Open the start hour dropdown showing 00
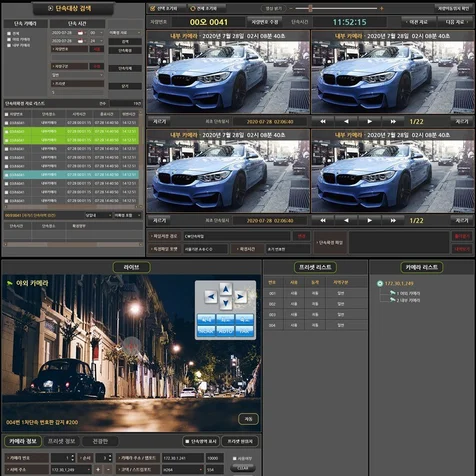The image size is (476, 476). pos(96,33)
